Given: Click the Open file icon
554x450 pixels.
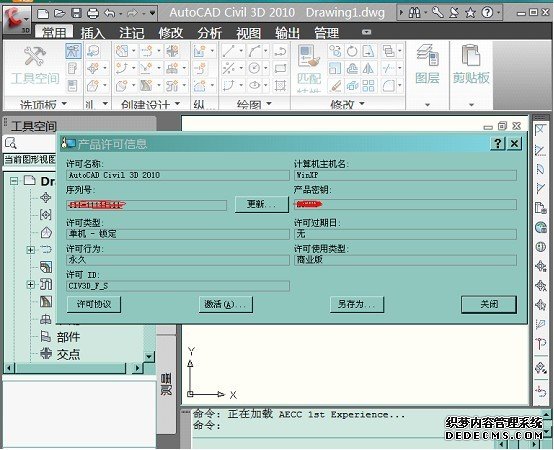Looking at the screenshot, I should 60,13.
